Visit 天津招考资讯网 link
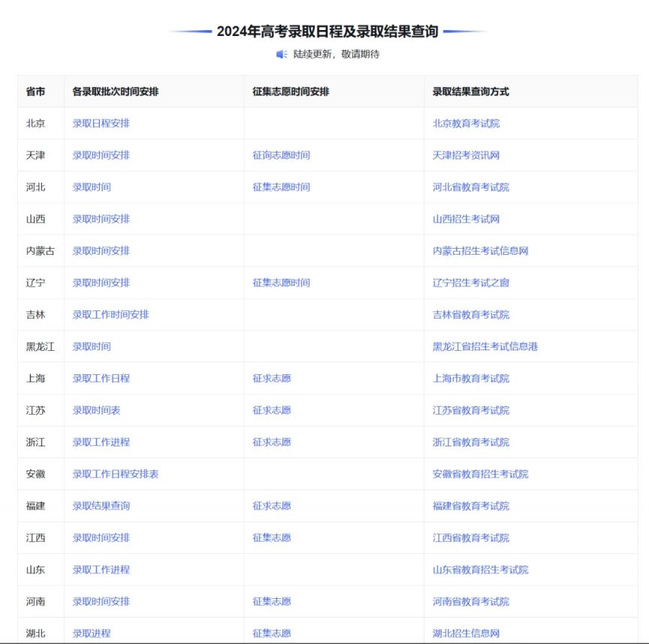Screen dimensions: 649x644 click(466, 156)
